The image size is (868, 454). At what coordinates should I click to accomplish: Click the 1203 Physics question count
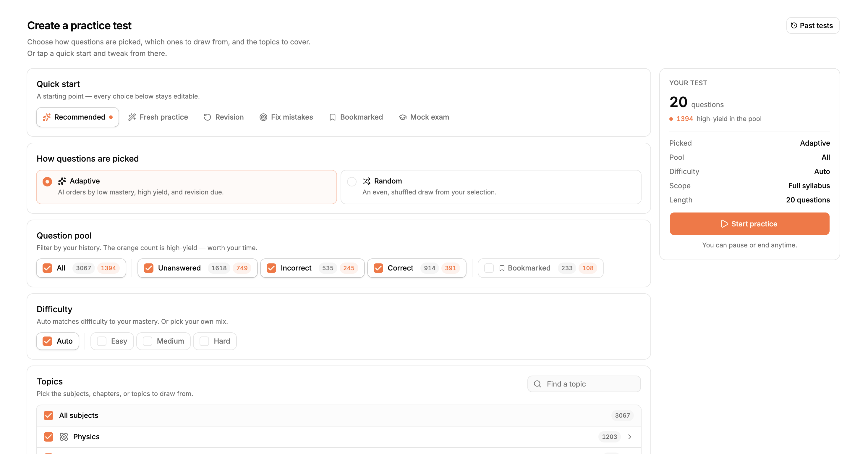(609, 437)
